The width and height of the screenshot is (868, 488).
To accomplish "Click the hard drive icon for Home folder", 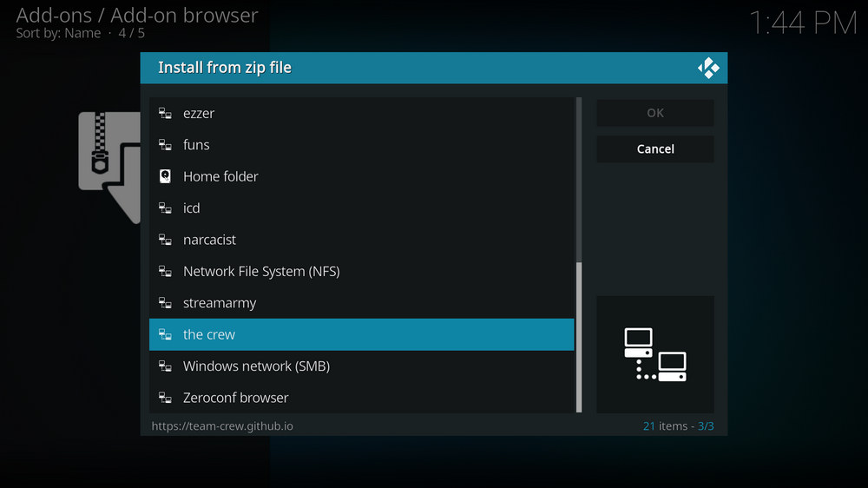I will pos(165,176).
